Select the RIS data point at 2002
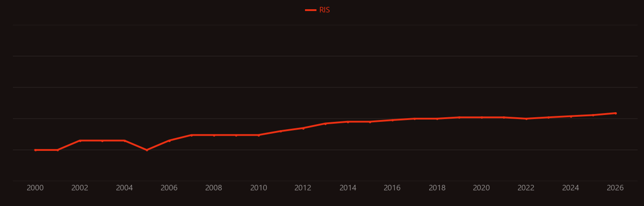 [80, 141]
